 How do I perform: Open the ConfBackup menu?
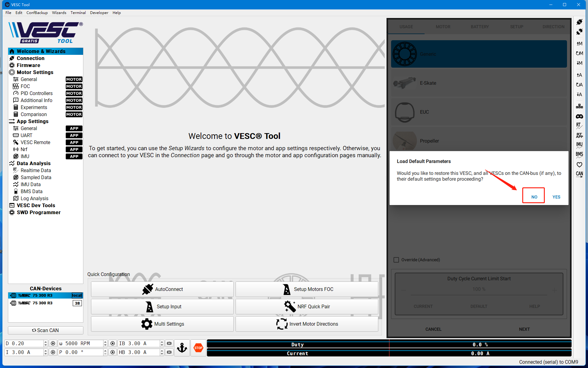click(x=37, y=12)
